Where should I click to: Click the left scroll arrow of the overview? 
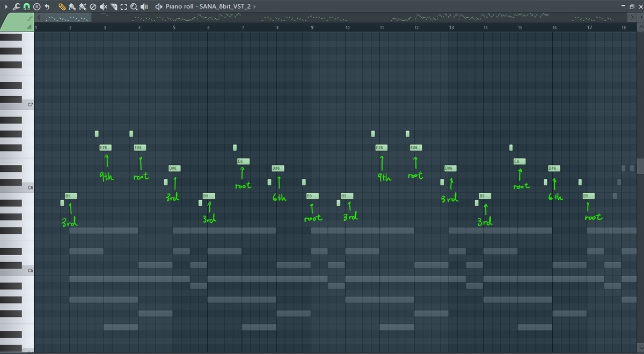click(x=39, y=18)
